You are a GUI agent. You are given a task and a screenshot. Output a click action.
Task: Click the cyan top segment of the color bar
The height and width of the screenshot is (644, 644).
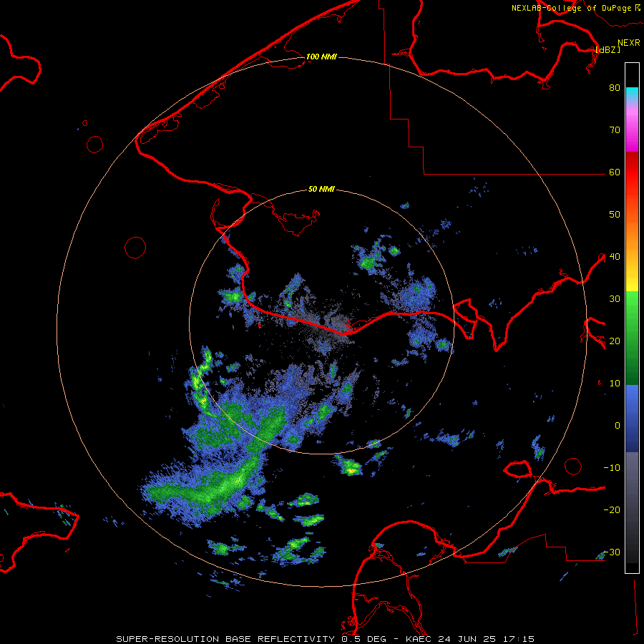pos(632,93)
